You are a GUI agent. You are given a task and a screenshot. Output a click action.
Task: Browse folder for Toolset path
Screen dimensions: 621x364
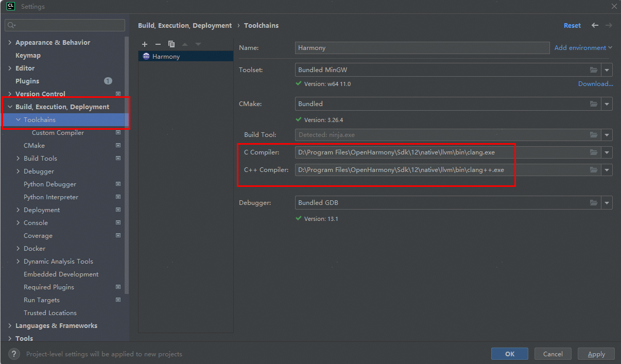click(x=594, y=70)
